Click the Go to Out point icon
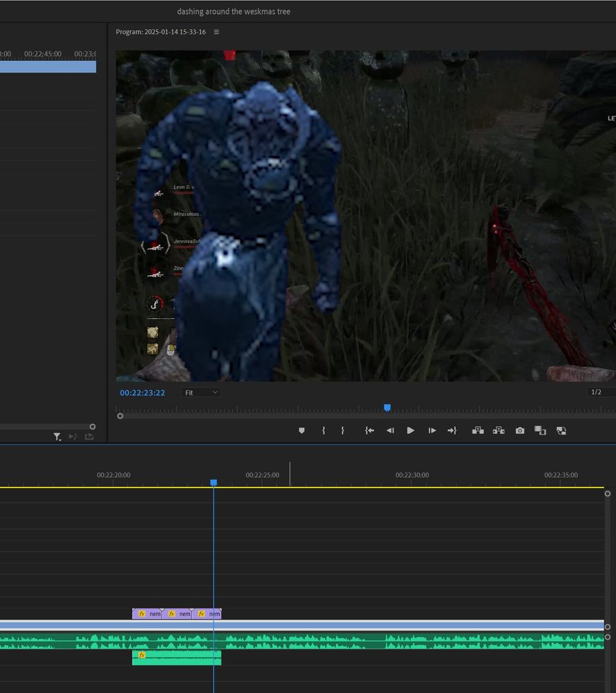The height and width of the screenshot is (693, 616). coord(452,430)
